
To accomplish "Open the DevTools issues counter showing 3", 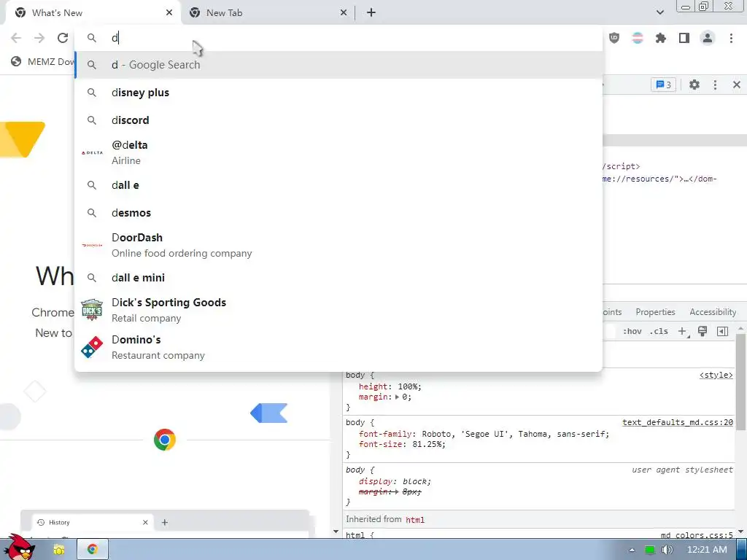I will tap(663, 85).
